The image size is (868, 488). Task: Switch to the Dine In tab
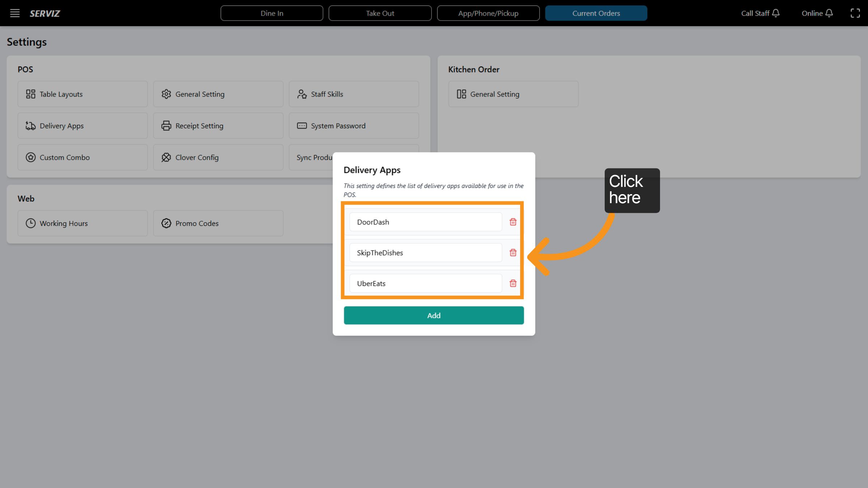click(x=272, y=13)
